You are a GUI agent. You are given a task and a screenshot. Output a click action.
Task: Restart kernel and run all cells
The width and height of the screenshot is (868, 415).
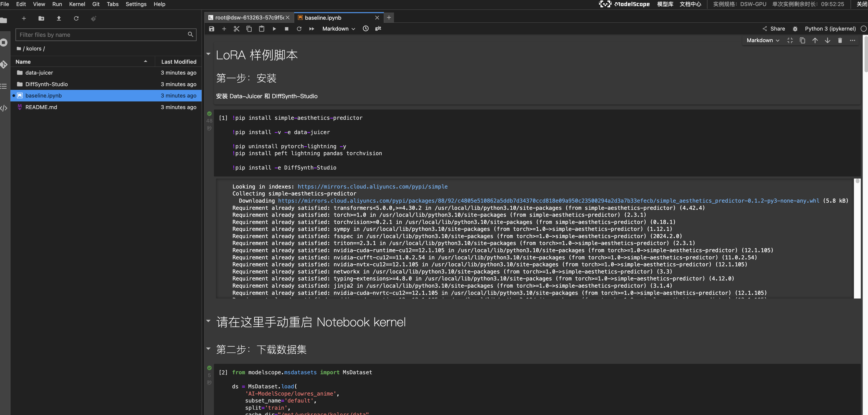pos(312,29)
